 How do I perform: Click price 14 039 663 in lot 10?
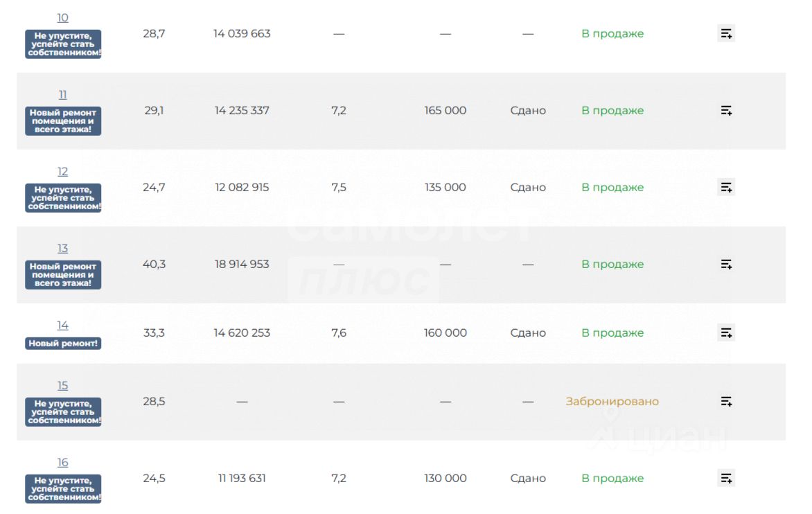point(242,33)
